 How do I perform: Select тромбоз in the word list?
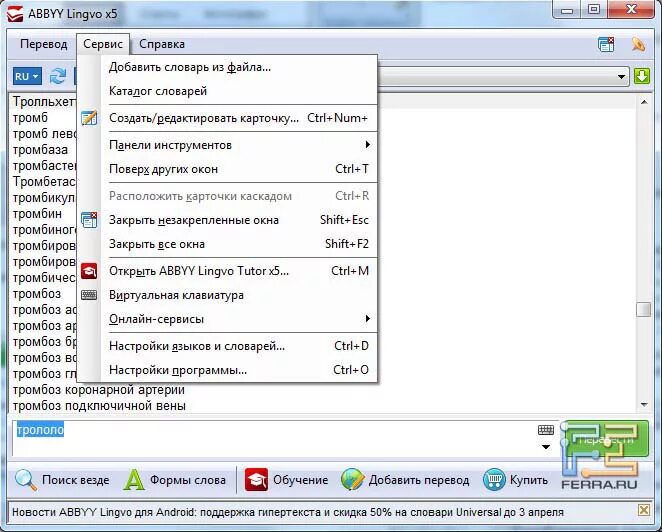coord(37,294)
